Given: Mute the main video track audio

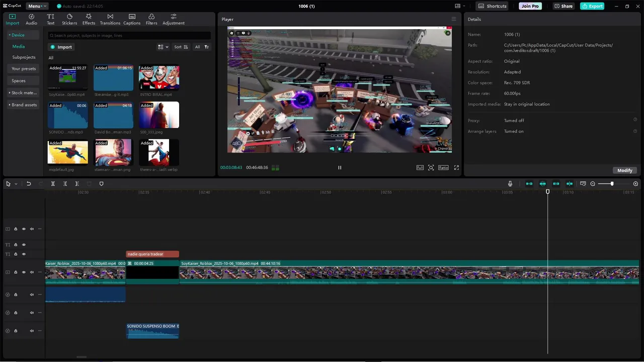Looking at the screenshot, I should [x=32, y=272].
